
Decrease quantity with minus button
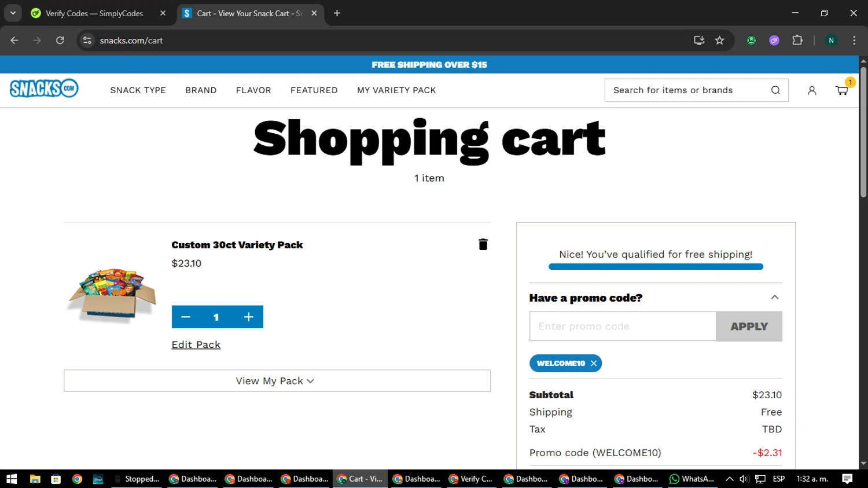tap(186, 317)
